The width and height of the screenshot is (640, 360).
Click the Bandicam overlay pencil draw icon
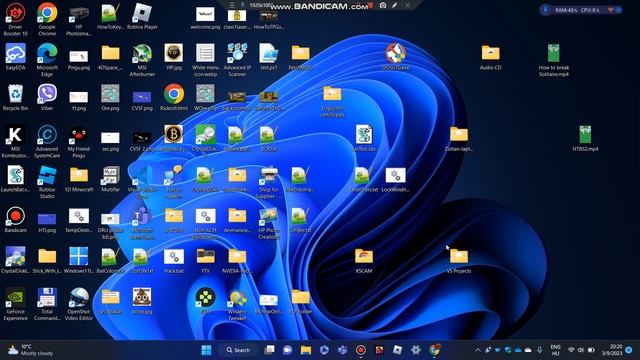(394, 5)
